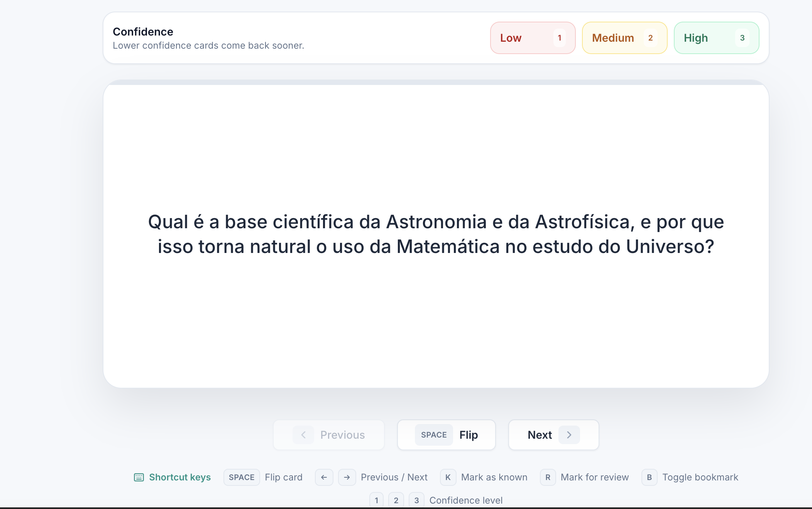Click the left arrow key hint

pos(324,477)
